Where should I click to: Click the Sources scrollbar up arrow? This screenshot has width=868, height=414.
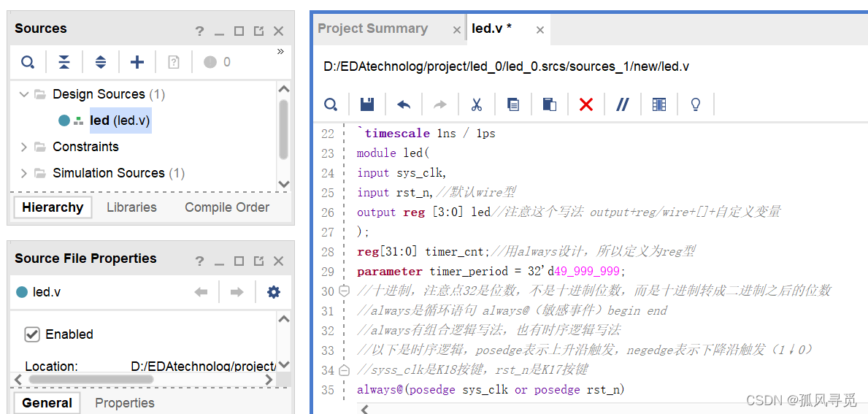(x=283, y=88)
